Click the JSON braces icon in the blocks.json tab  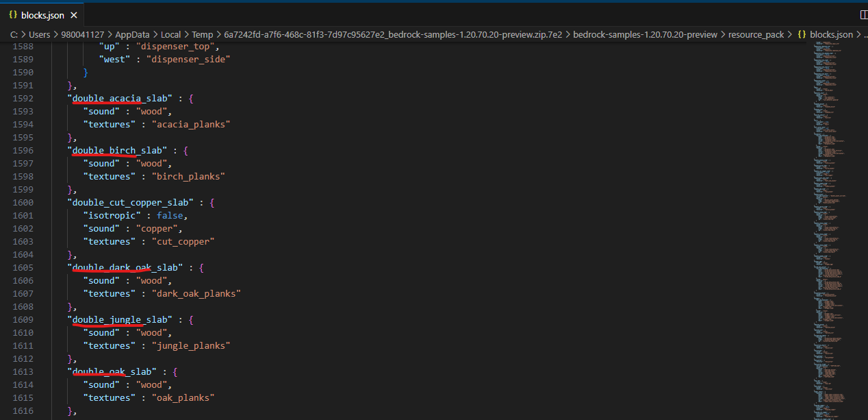pos(13,14)
